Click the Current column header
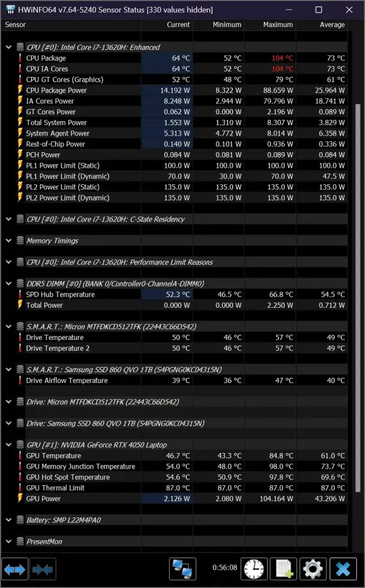The width and height of the screenshot is (365, 588). point(167,25)
